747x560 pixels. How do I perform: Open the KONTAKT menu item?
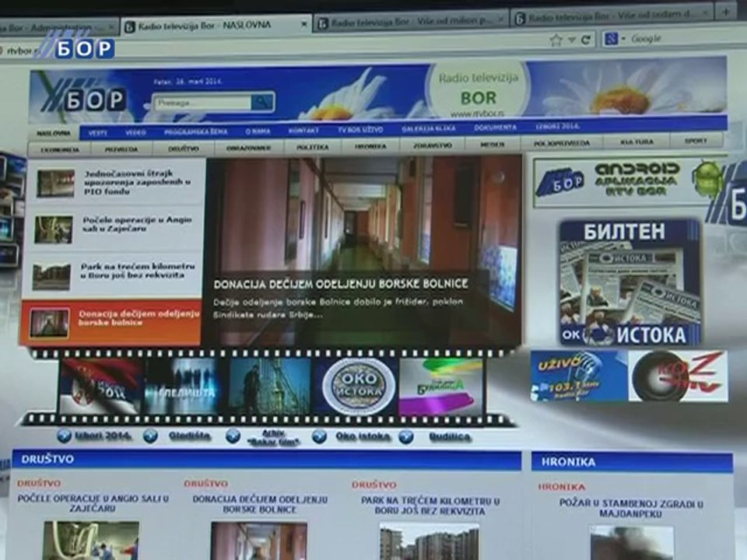303,131
